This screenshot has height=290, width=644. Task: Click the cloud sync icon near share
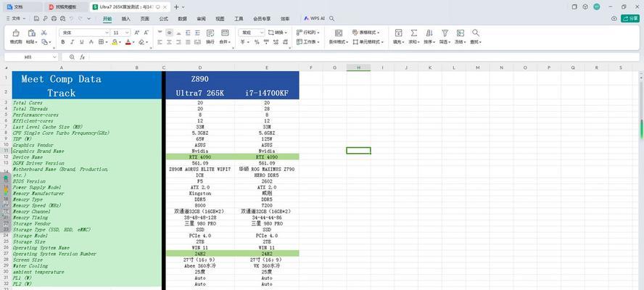[614, 18]
